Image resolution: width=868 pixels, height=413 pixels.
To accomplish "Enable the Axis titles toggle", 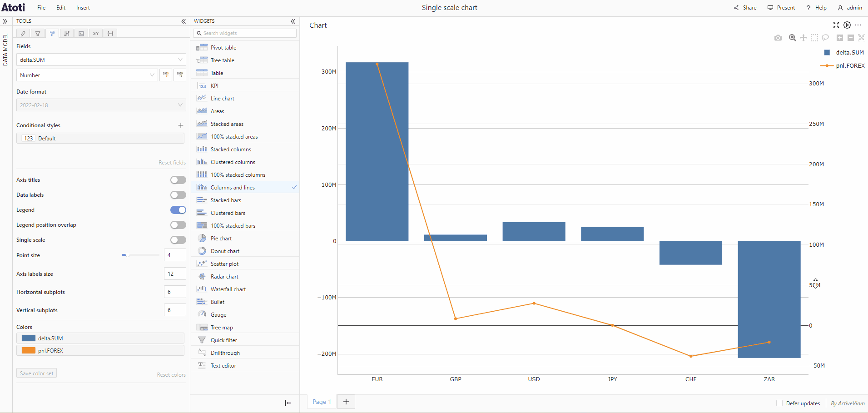I will point(178,180).
